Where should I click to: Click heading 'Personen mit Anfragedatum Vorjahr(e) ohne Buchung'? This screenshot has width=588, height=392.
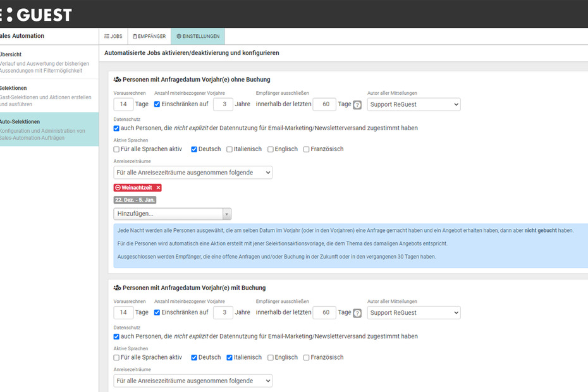pos(197,80)
